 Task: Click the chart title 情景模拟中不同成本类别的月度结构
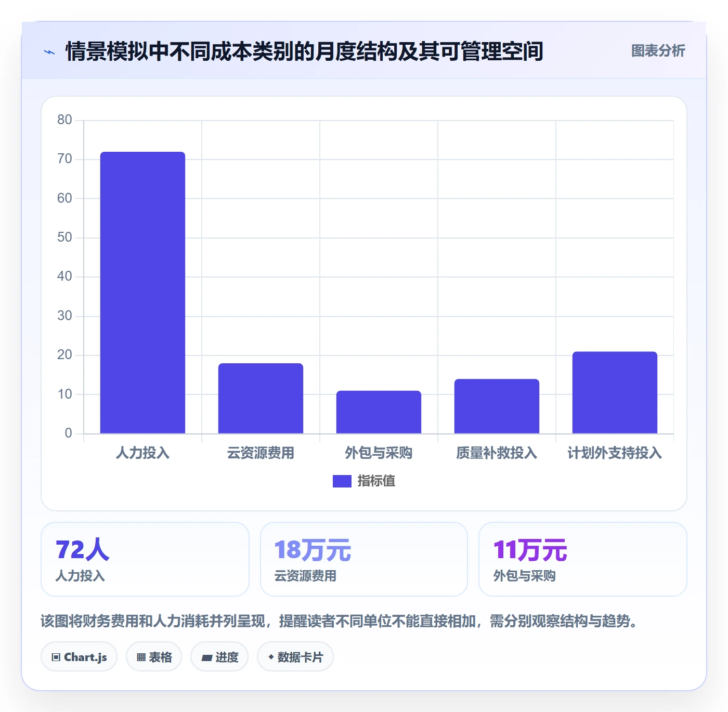(x=304, y=51)
